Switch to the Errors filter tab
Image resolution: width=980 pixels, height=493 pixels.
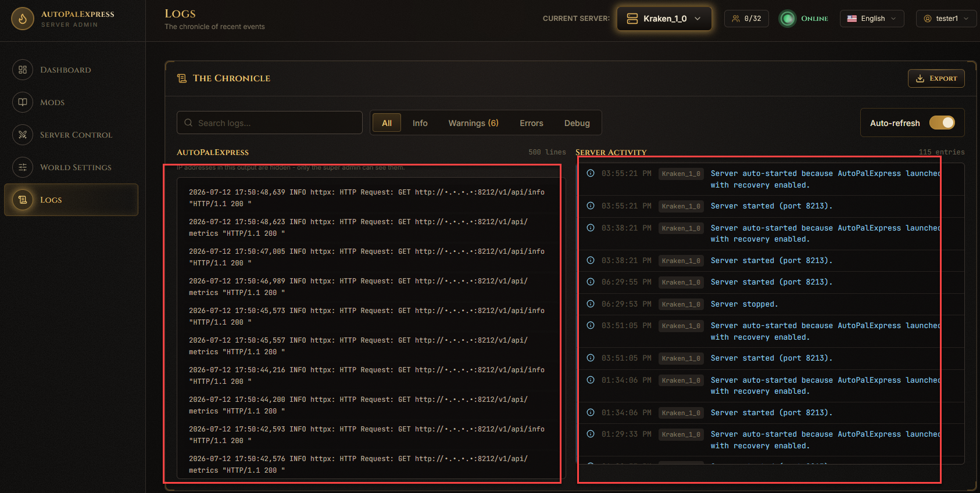pos(531,123)
